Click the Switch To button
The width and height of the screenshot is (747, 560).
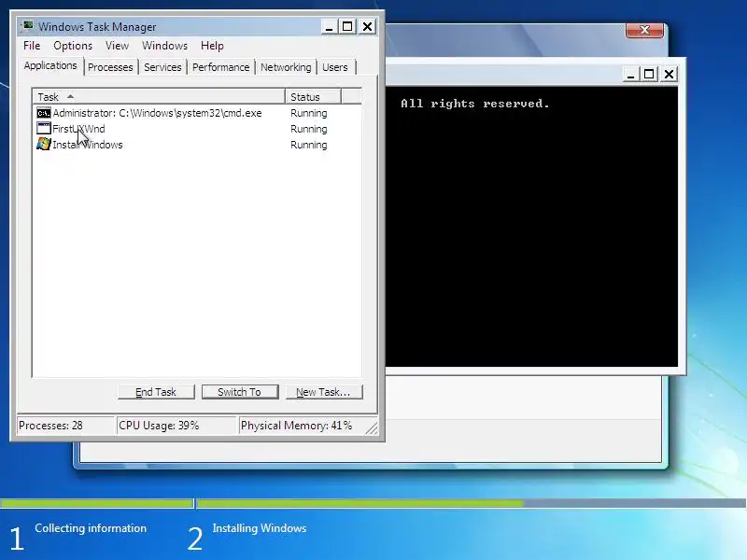(x=240, y=392)
